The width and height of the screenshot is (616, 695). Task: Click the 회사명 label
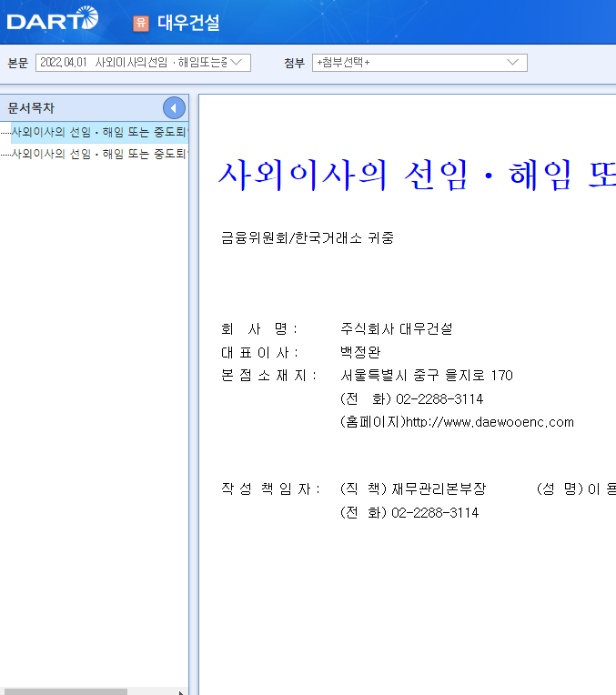click(x=259, y=329)
